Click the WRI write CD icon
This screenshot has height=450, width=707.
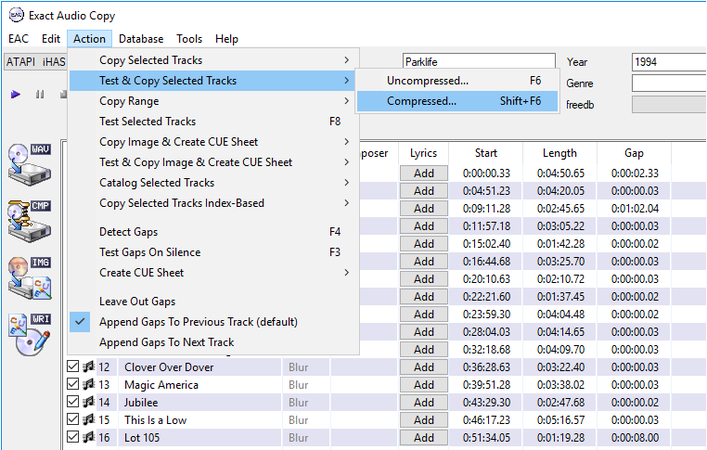point(29,335)
